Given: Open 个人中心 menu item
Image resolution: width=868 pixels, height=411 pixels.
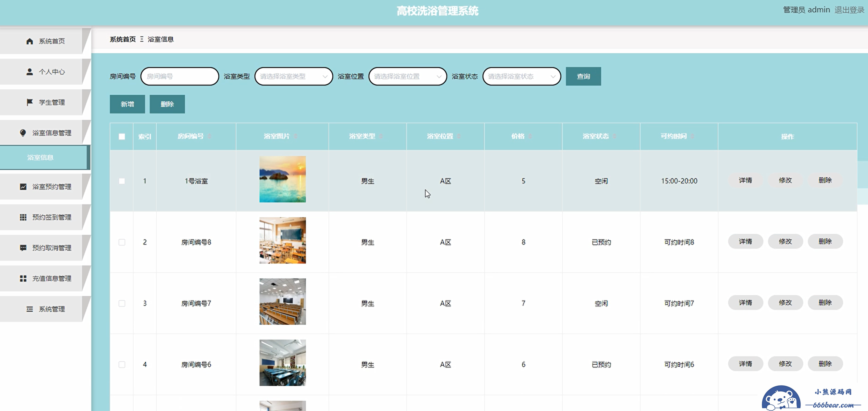Looking at the screenshot, I should click(45, 72).
